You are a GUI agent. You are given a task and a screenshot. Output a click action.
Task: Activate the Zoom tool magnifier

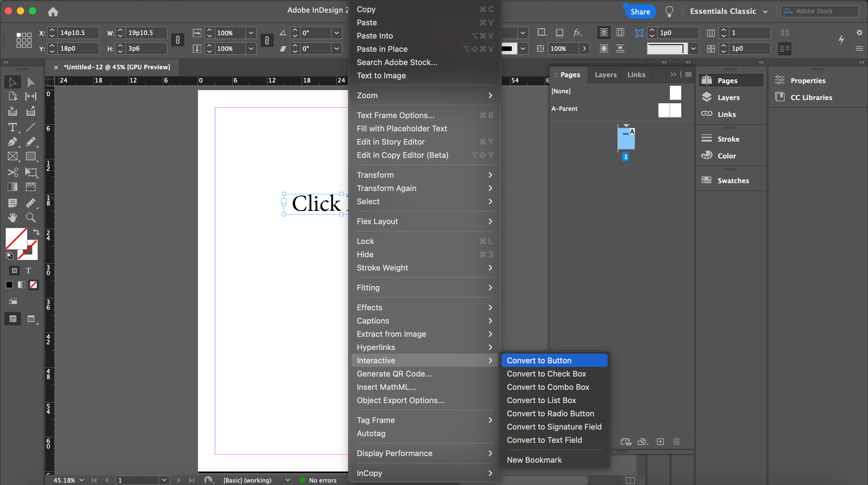tap(31, 217)
